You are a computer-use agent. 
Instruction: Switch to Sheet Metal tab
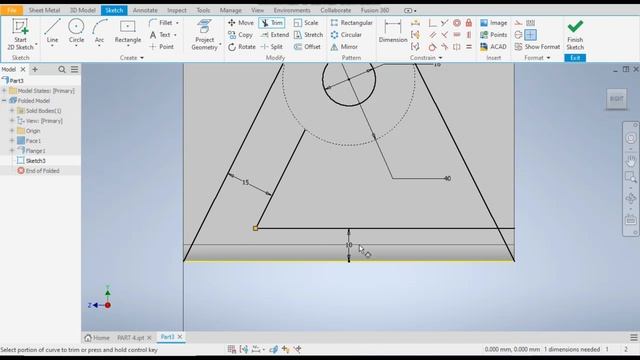point(44,10)
